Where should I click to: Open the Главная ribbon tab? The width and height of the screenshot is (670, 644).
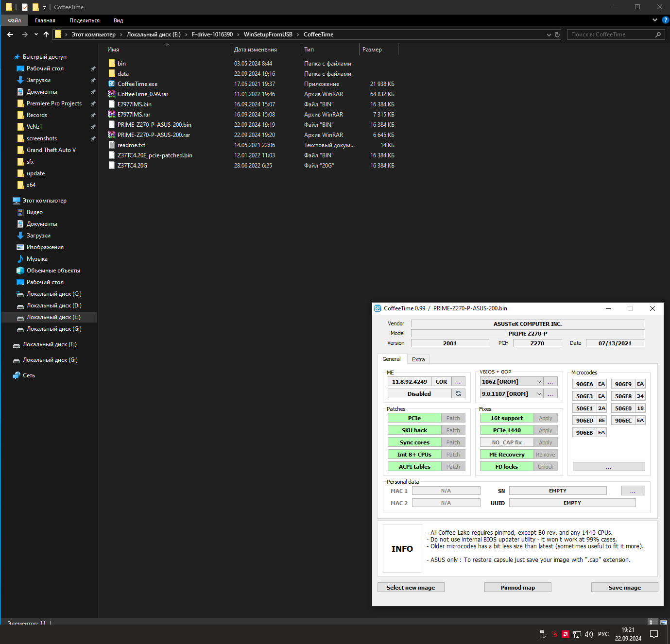coord(45,20)
